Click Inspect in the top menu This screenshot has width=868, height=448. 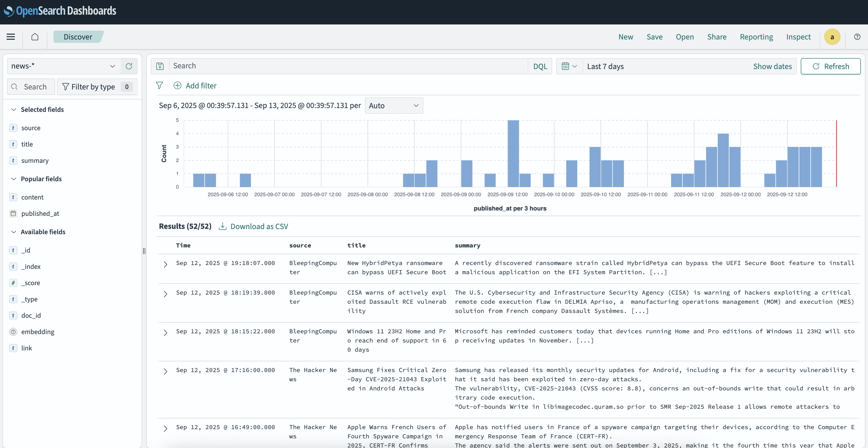[798, 37]
